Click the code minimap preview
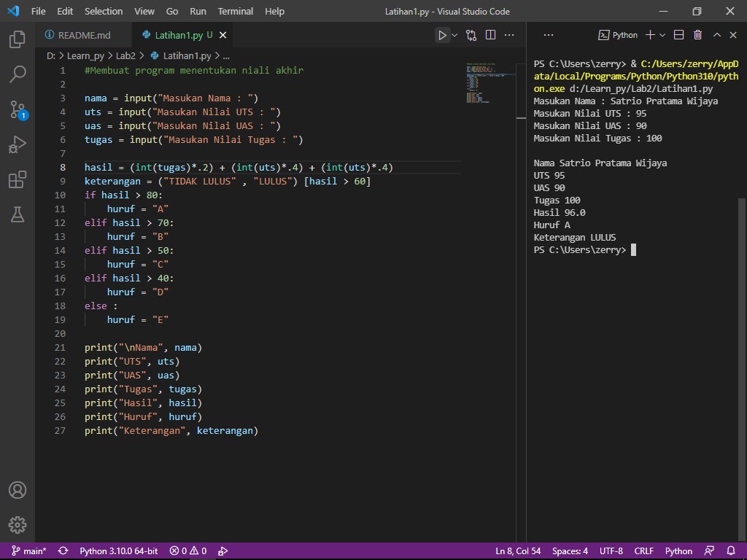Viewport: 747px width, 560px height. click(490, 82)
